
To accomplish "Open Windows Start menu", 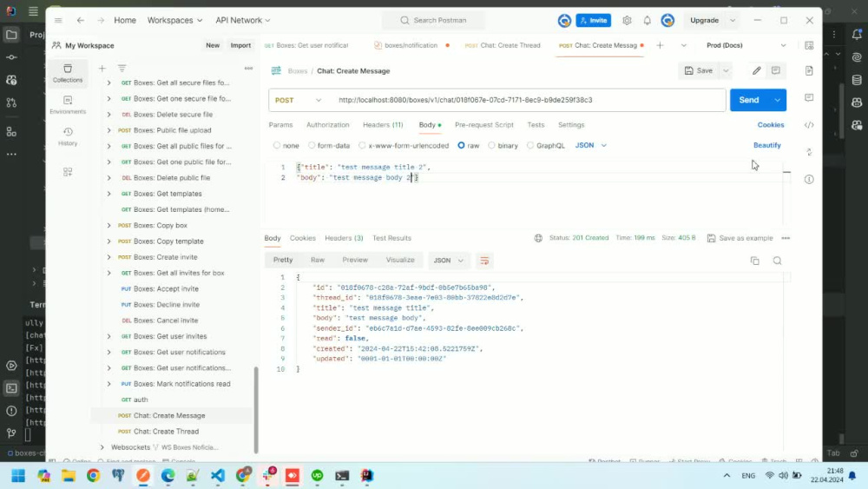I will [x=18, y=475].
